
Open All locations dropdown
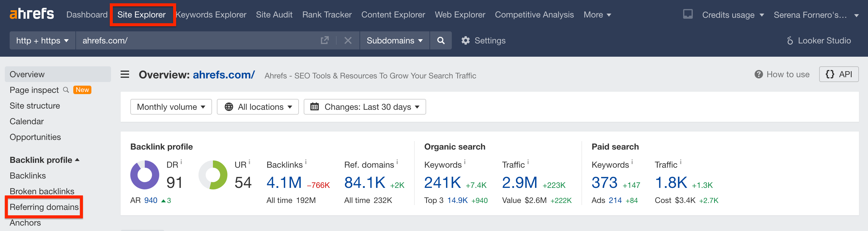258,107
